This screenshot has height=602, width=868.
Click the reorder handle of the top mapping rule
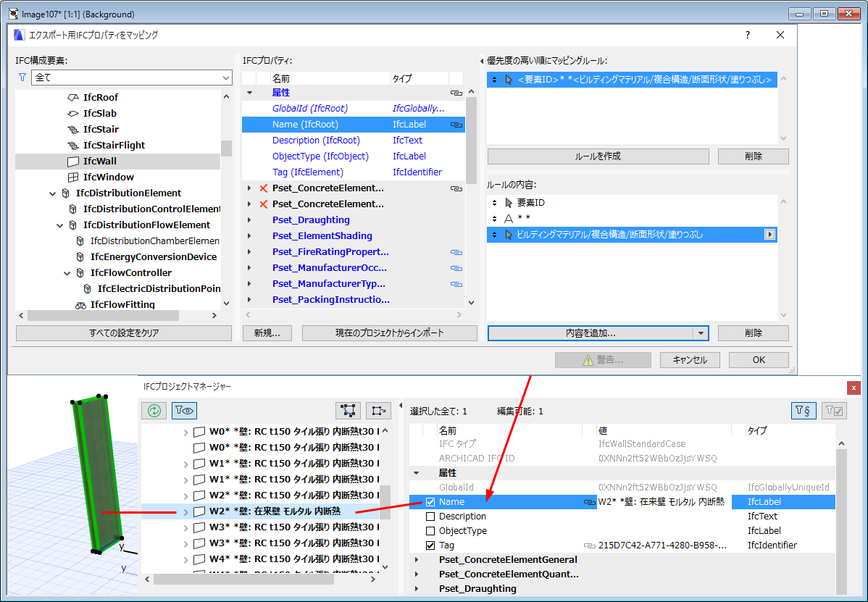pos(494,80)
